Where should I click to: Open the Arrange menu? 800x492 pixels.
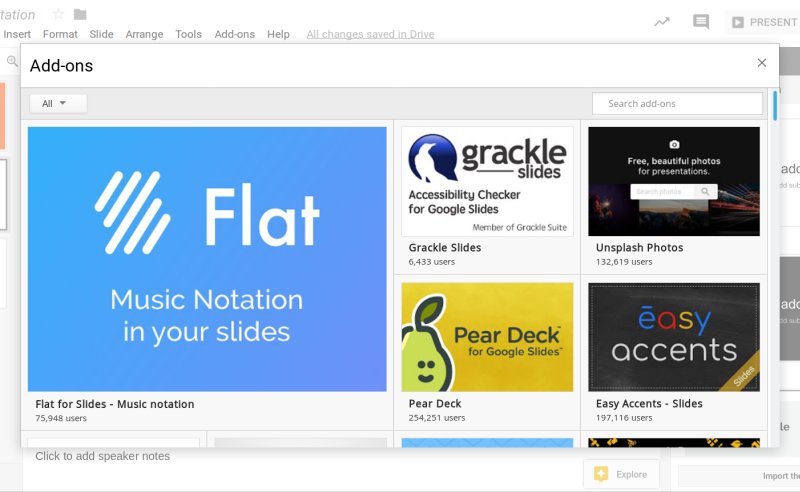(144, 34)
